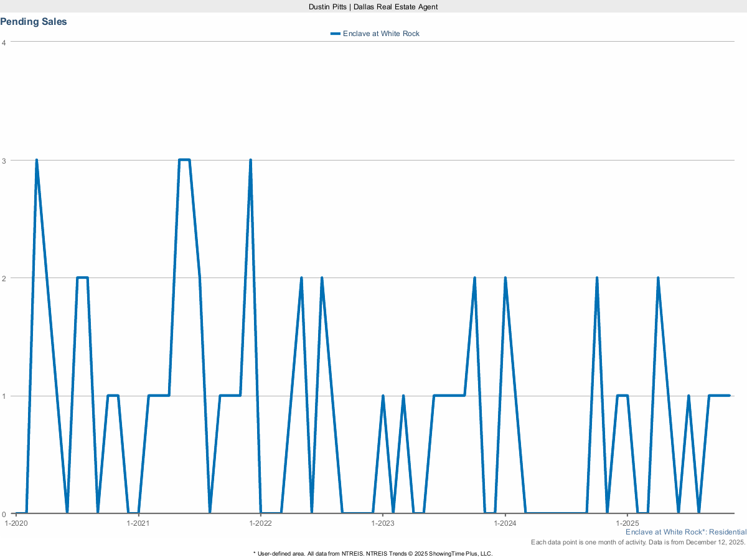Click the Enclave at White Rock legend marker
The image size is (747, 560).
pos(334,34)
